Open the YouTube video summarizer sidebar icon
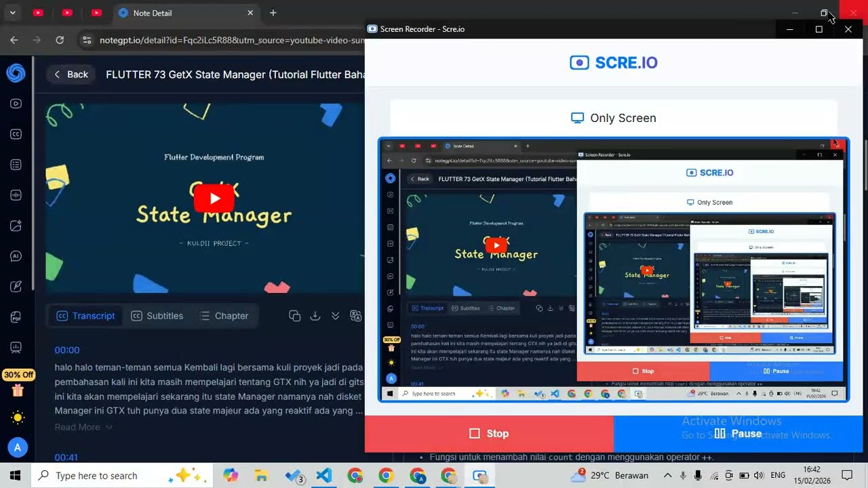Viewport: 868px width, 488px height. pyautogui.click(x=16, y=104)
